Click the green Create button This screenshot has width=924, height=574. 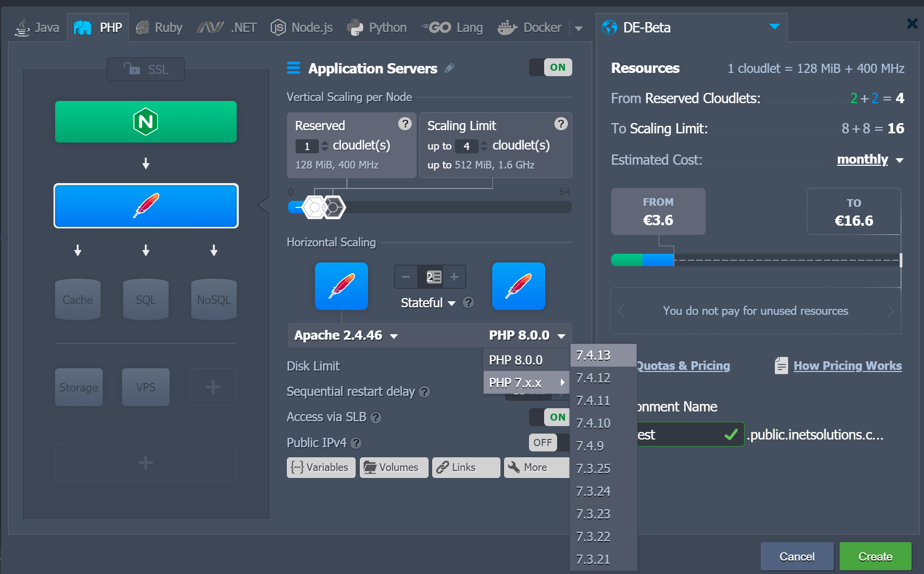875,557
